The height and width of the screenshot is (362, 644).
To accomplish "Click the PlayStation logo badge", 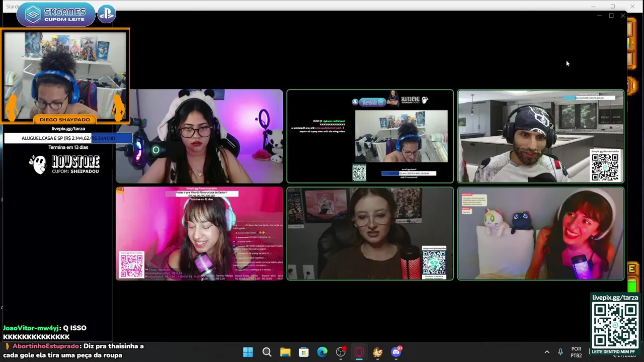I will pyautogui.click(x=106, y=14).
